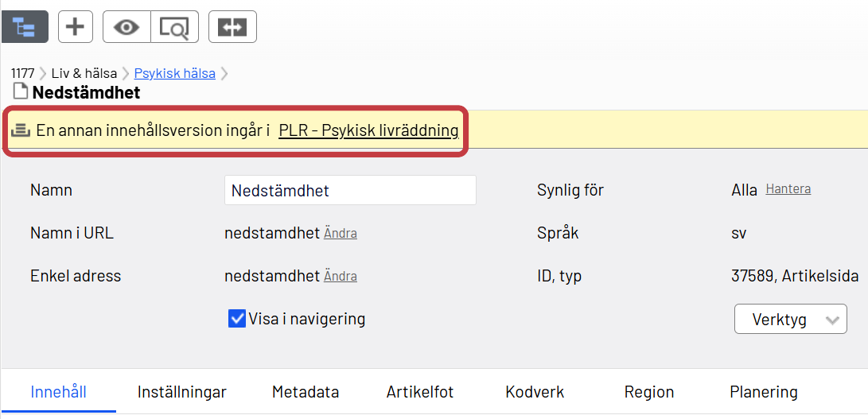This screenshot has height=419, width=868.
Task: Click the content version stack icon
Action: click(x=21, y=130)
